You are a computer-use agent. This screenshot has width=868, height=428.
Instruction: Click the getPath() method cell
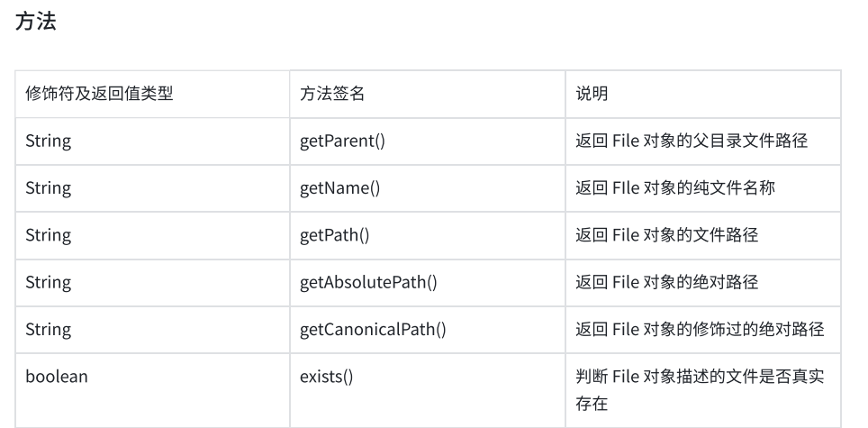click(335, 235)
